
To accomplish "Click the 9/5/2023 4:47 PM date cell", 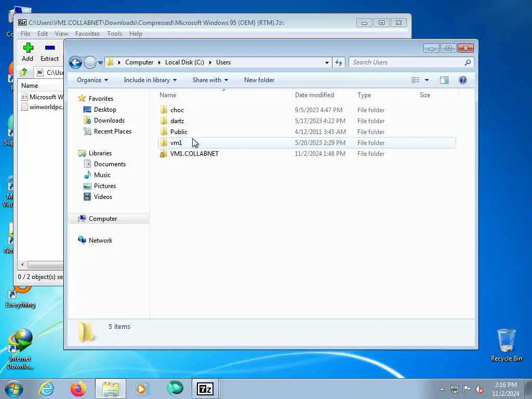I will pos(318,110).
